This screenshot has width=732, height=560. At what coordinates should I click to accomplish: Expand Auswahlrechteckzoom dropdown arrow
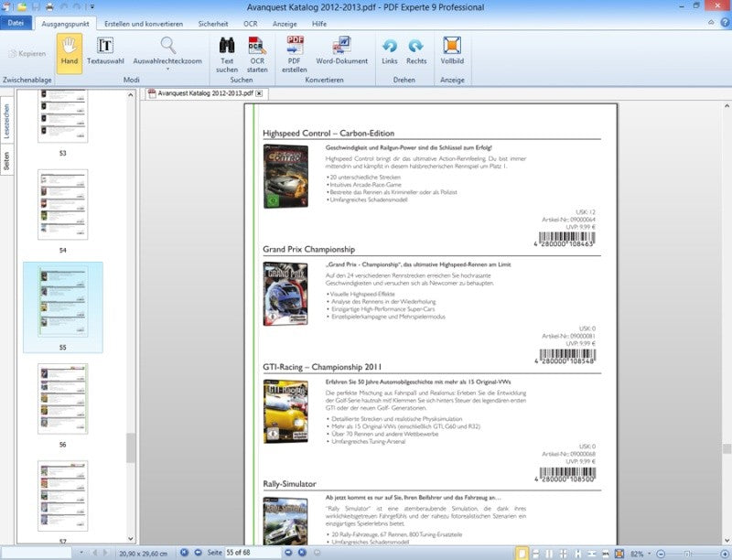click(167, 70)
